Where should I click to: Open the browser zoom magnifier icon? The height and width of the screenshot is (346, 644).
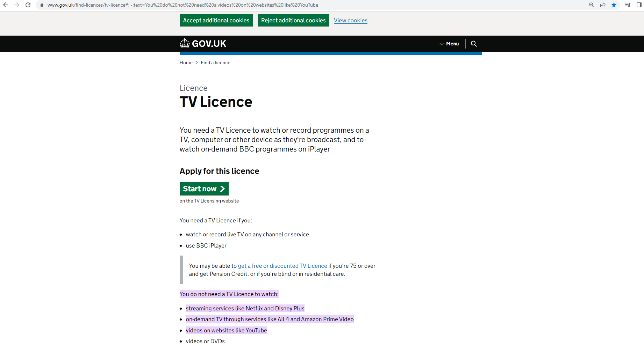pyautogui.click(x=592, y=5)
